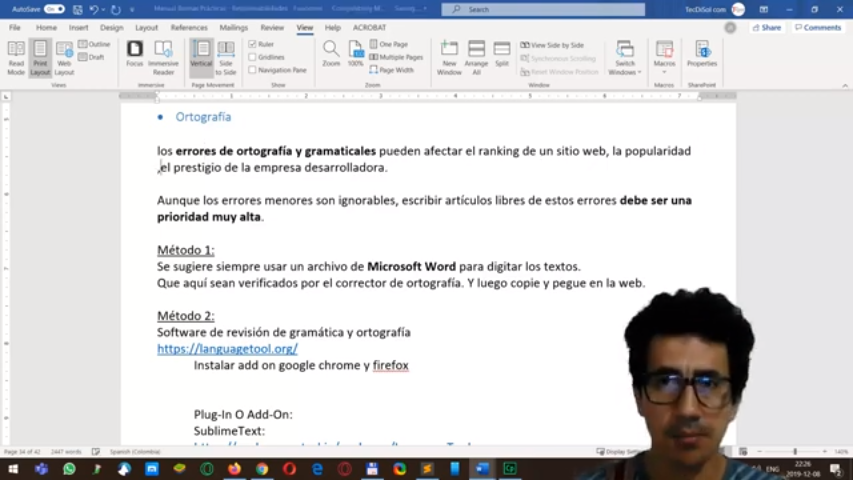Enable the Gridlines checkbox

(252, 57)
